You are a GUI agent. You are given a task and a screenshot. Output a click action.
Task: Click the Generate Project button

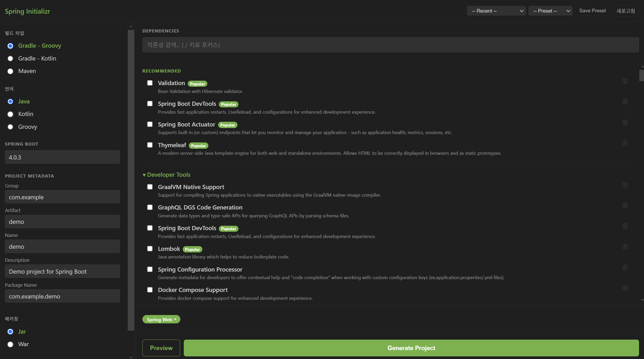411,348
